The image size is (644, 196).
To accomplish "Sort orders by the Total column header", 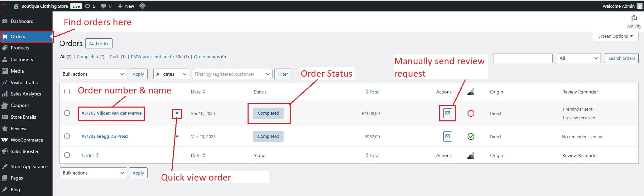I will (x=374, y=92).
